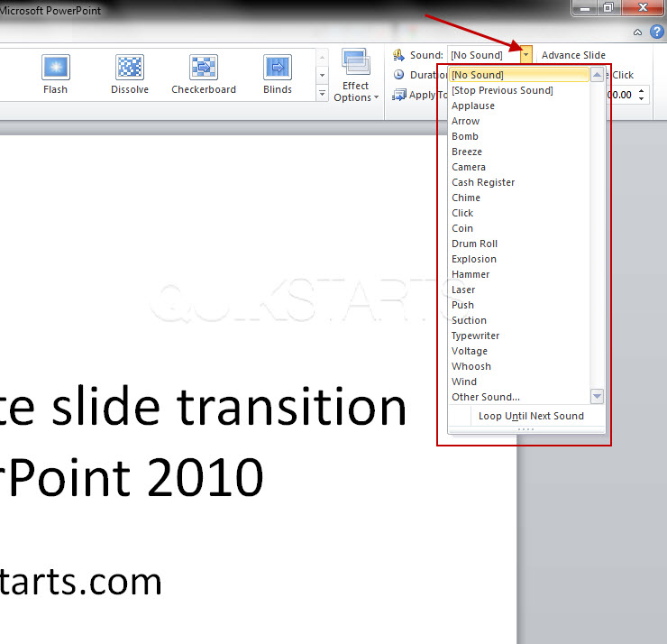Select [No Sound] in the list

(519, 75)
